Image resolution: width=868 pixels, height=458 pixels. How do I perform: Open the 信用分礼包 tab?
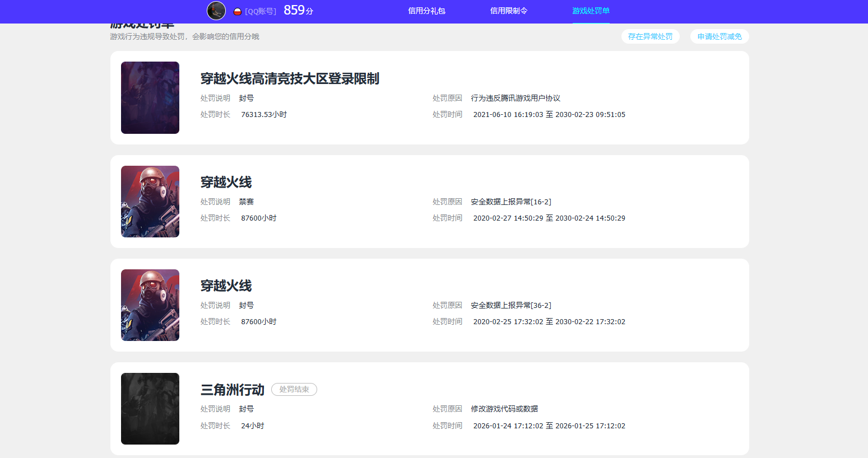[x=426, y=11]
